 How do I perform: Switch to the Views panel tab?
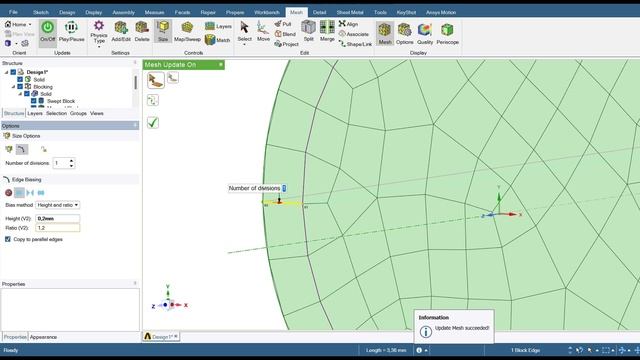pyautogui.click(x=97, y=113)
